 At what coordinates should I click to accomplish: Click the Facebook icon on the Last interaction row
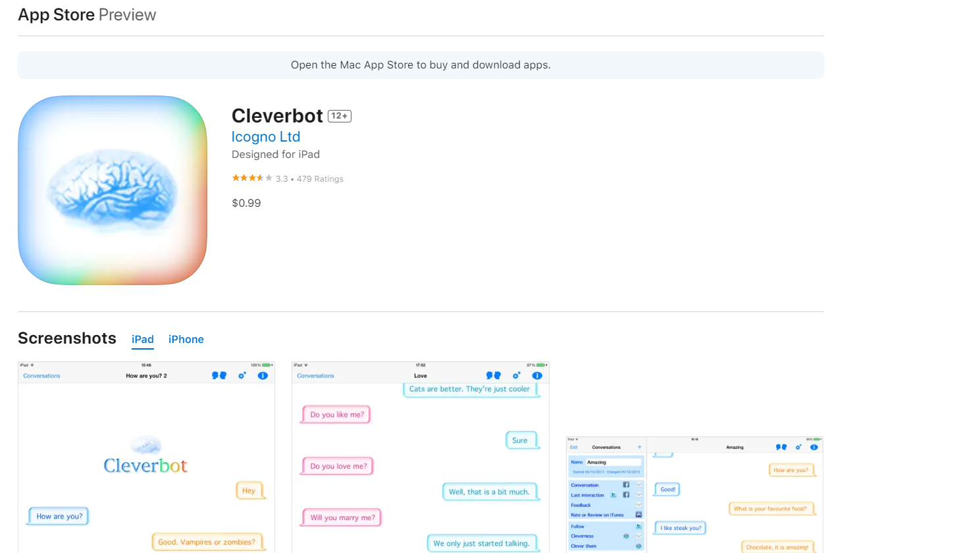[626, 494]
